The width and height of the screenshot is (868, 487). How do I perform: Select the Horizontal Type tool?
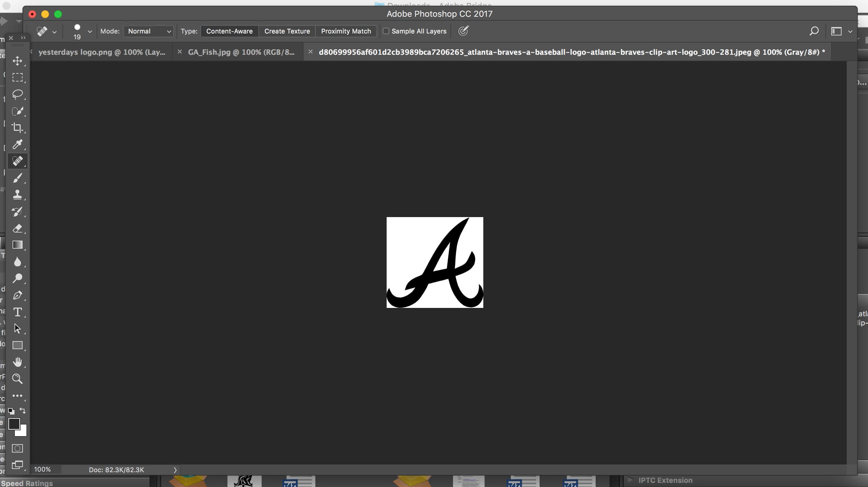tap(17, 312)
